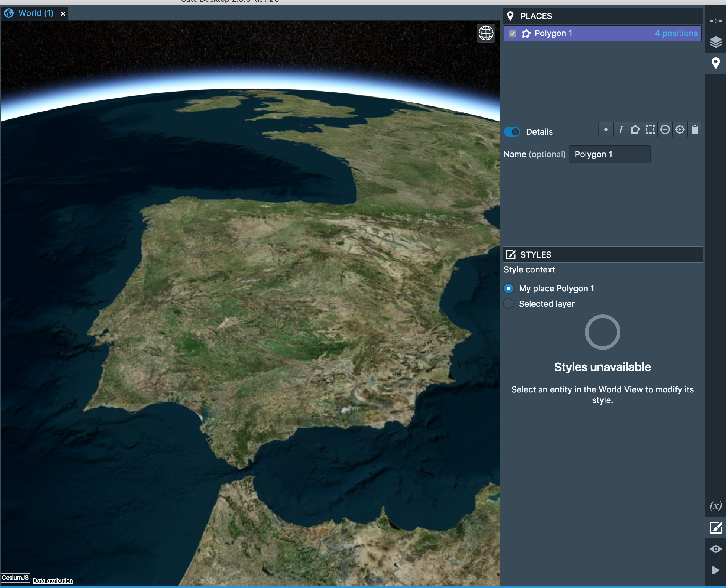Click the globe view mode button
The width and height of the screenshot is (726, 588).
click(x=486, y=33)
